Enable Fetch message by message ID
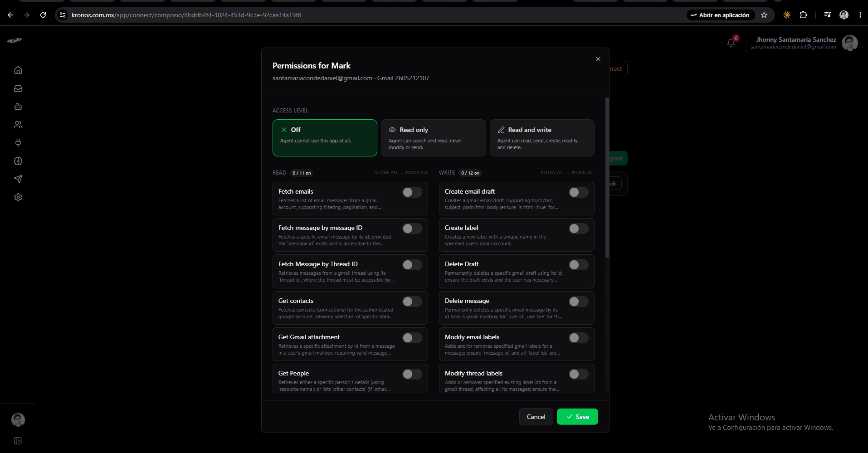This screenshot has height=453, width=868. [412, 229]
